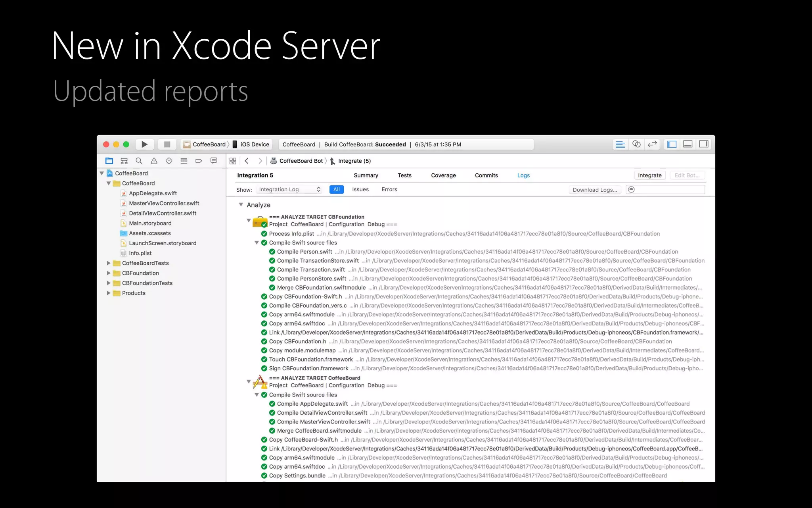Screen dimensions: 812x508
Task: Collapse CBFoundation's Compile Swift source files
Action: tap(257, 242)
